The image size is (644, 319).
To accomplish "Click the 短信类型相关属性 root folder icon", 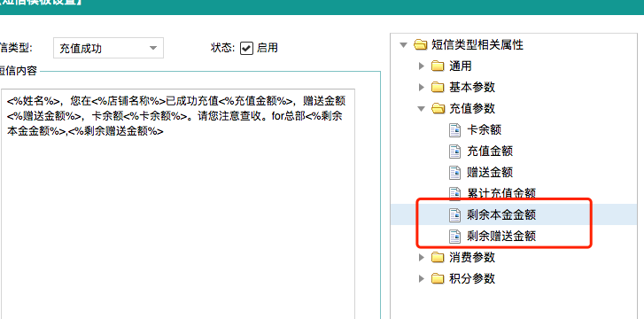I will (x=421, y=44).
